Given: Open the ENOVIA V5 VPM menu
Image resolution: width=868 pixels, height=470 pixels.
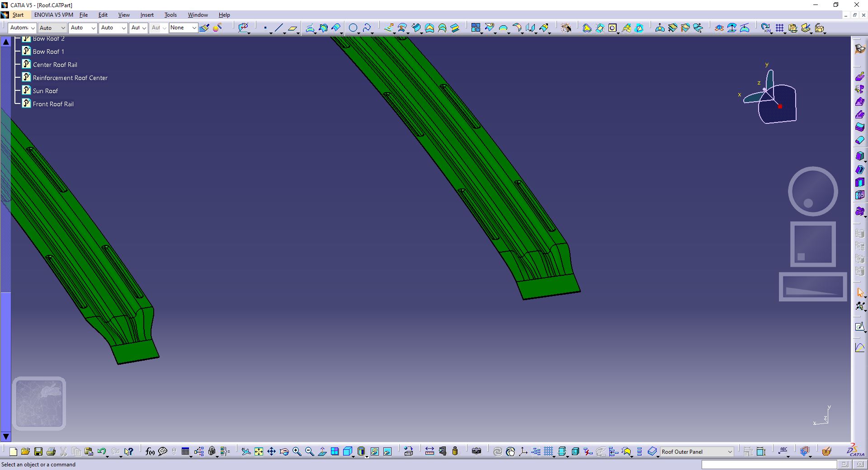Looking at the screenshot, I should 54,15.
